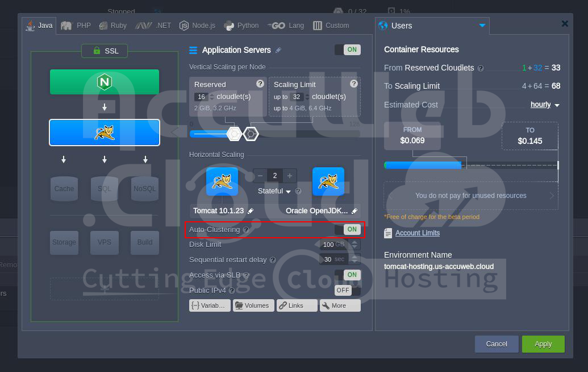Edit Tomcat 10.1.23 version pencil icon
The width and height of the screenshot is (588, 372).
251,211
